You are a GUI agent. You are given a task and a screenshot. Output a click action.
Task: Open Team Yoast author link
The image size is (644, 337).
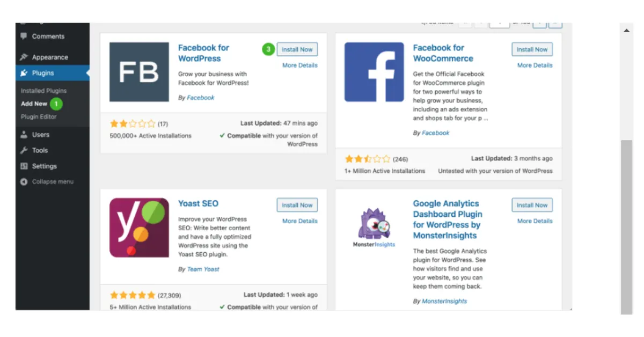tap(203, 269)
